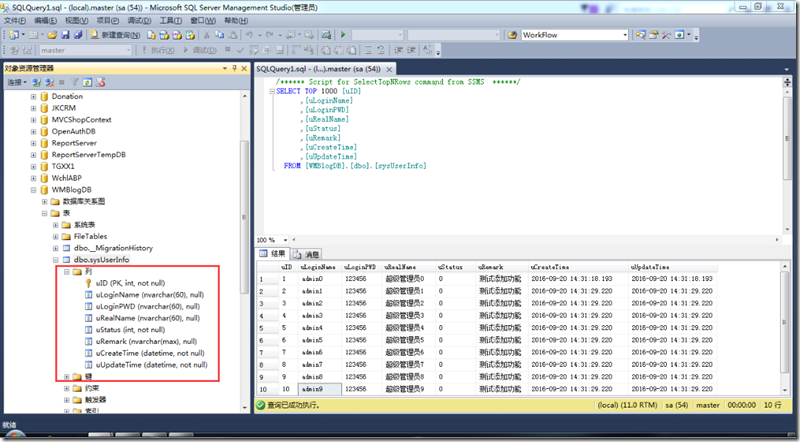The width and height of the screenshot is (800, 442).
Task: Click the Increase Indent toolbar icon
Action: 411,50
